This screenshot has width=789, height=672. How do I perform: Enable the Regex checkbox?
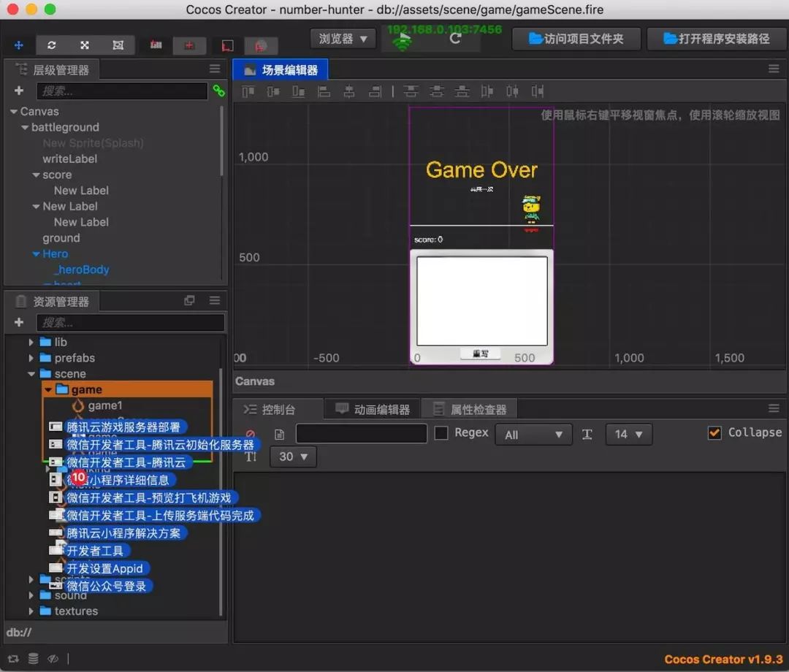pos(441,433)
